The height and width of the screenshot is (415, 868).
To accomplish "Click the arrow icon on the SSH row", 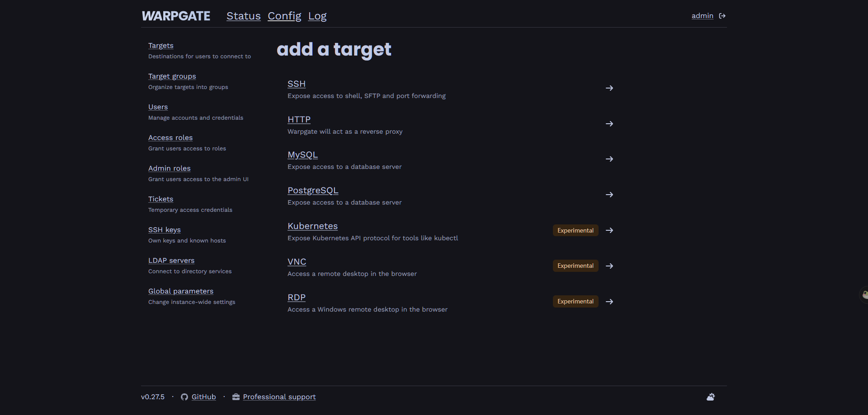I will (609, 88).
